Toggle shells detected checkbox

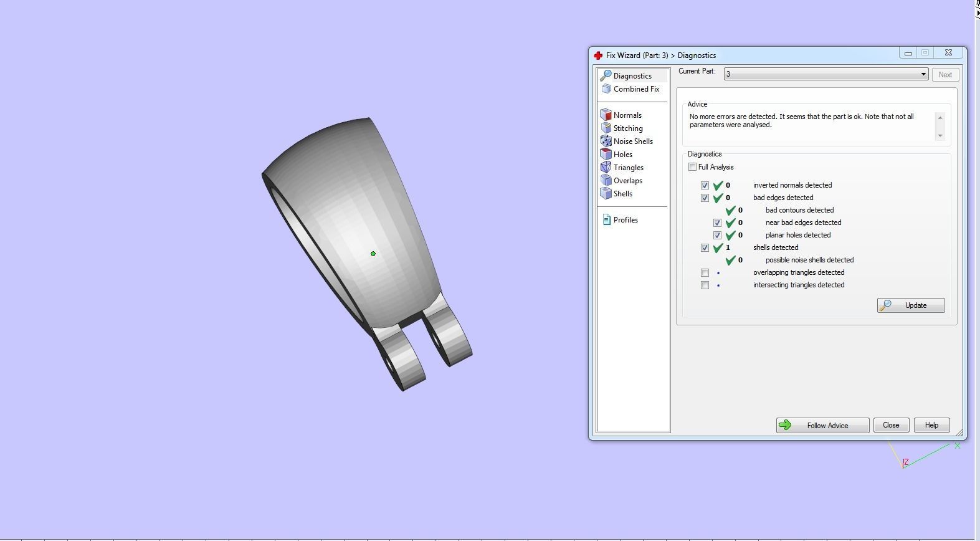[705, 247]
